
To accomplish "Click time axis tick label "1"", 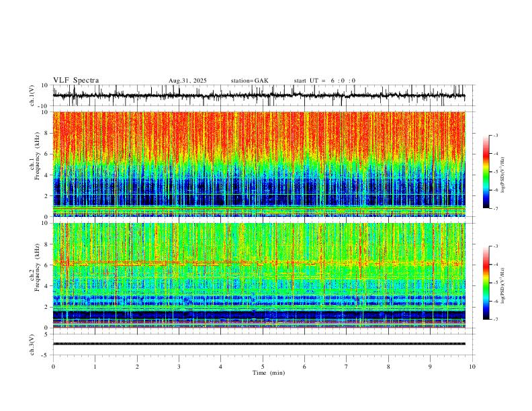I will [95, 367].
